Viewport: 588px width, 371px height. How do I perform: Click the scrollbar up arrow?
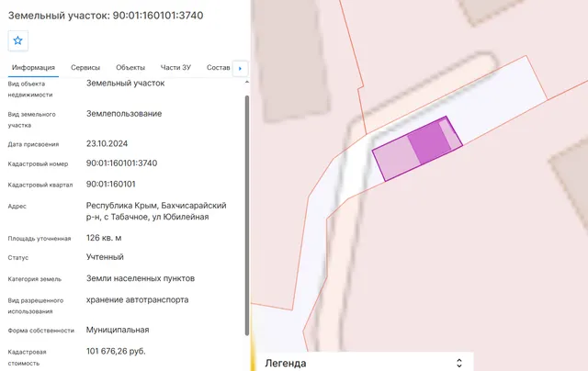coord(247,82)
